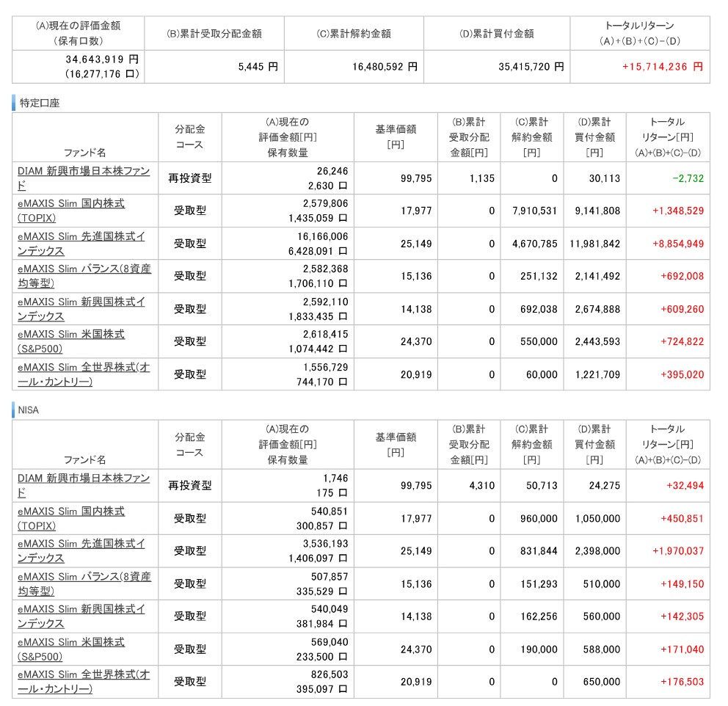Viewport: 728px width, 706px height.
Task: Click the summary holdings (16,277,176 口)
Action: 102,74
